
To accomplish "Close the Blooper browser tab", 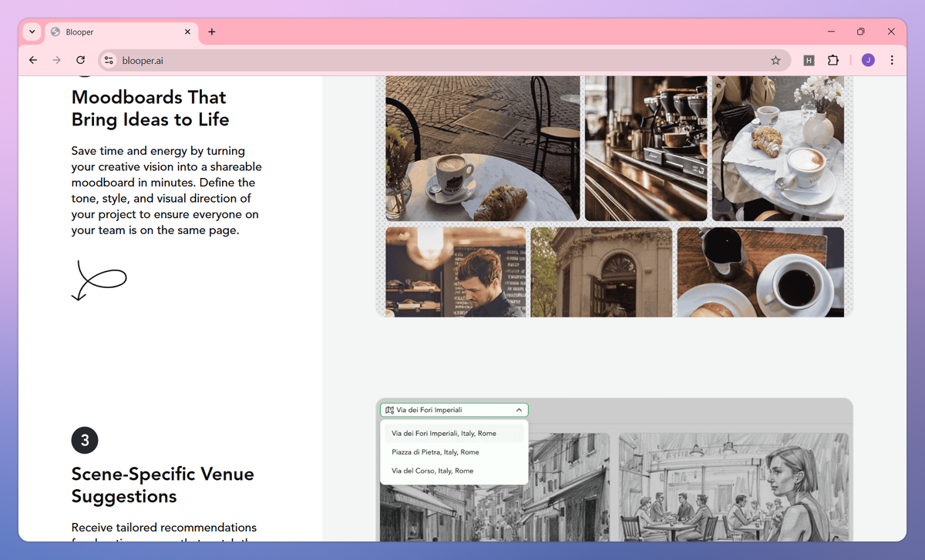I will (x=187, y=32).
